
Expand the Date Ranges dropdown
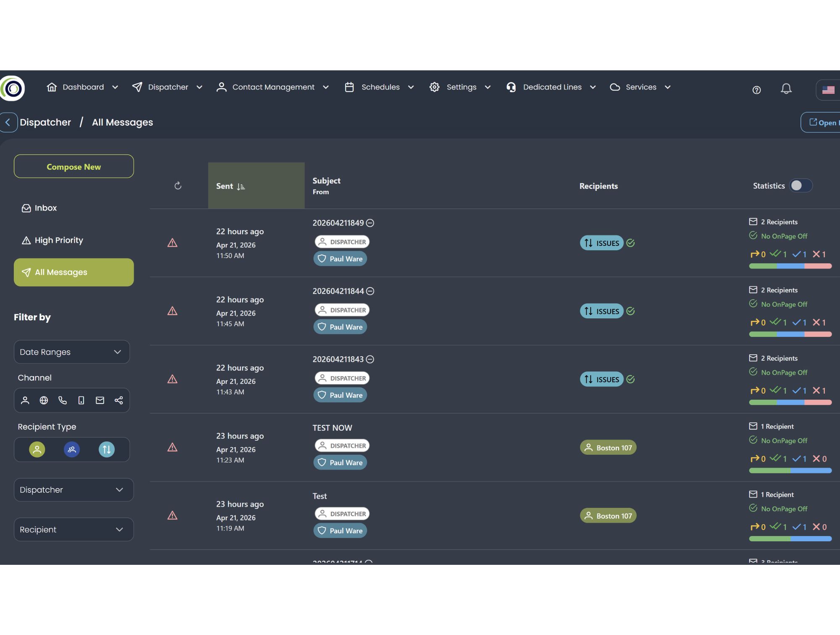(71, 352)
